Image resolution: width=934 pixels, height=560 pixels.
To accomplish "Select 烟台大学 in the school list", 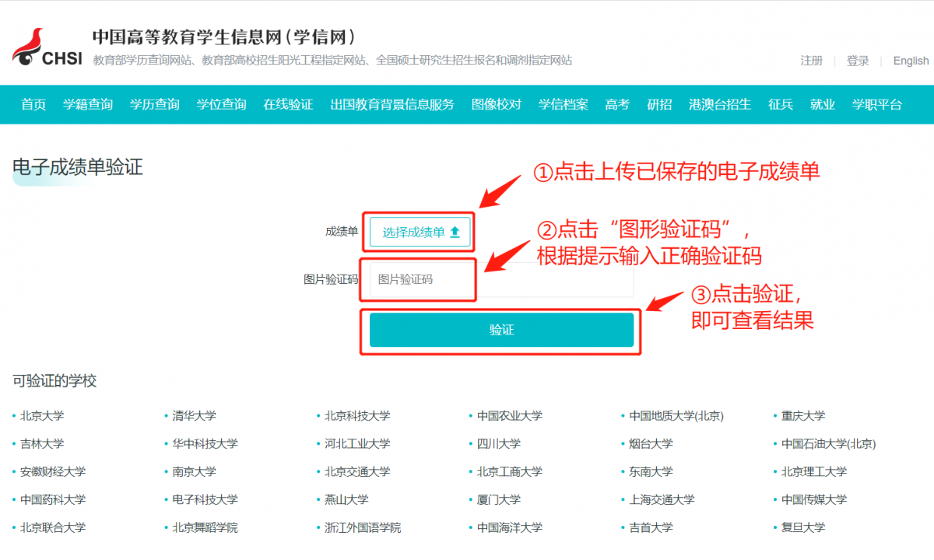I will 651,444.
